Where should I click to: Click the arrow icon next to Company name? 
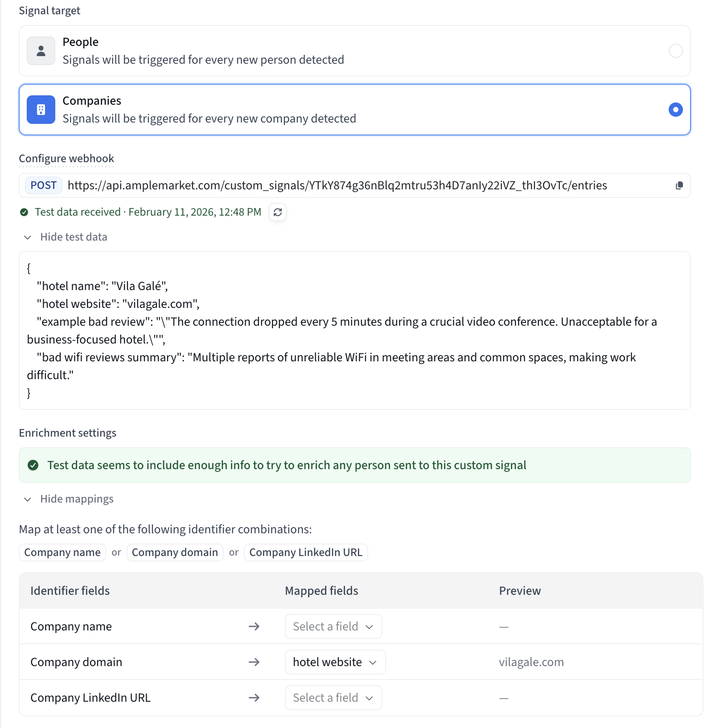[x=254, y=626]
